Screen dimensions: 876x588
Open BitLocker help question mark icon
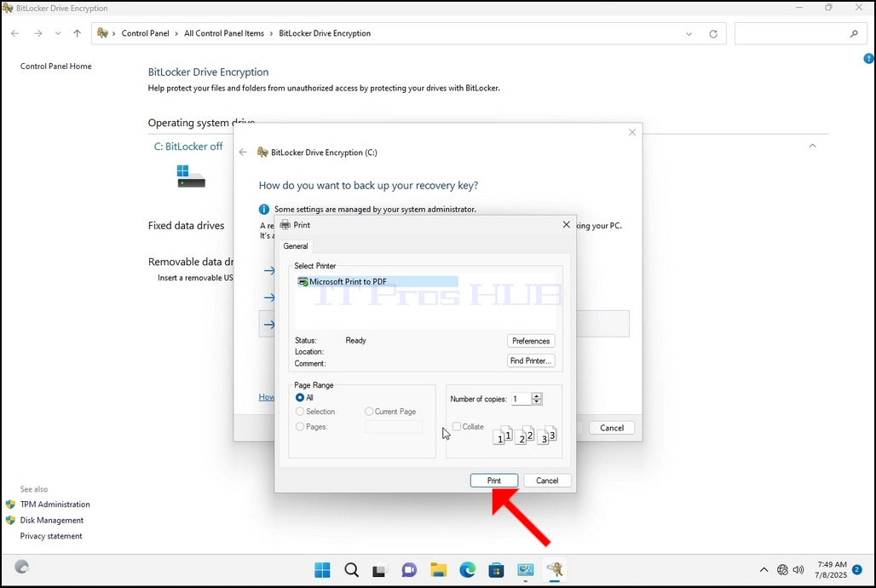pos(868,59)
